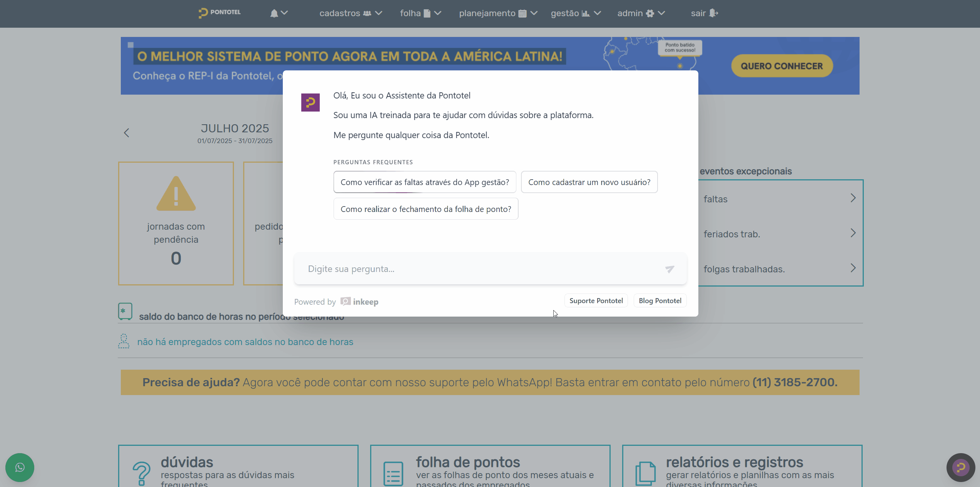Click sair to log out
The width and height of the screenshot is (980, 487).
click(704, 13)
